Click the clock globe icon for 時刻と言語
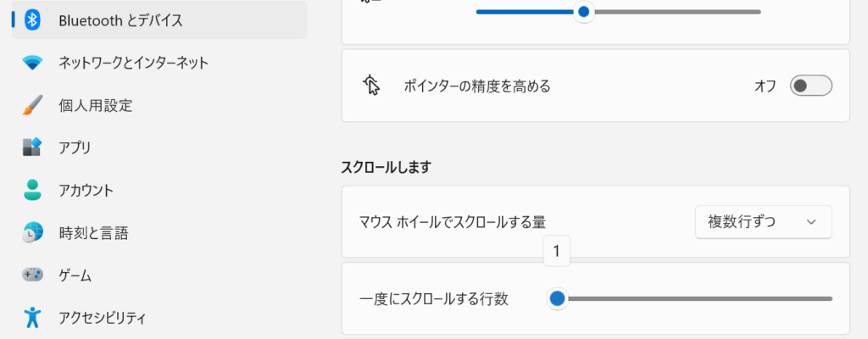868x339 pixels. [32, 232]
